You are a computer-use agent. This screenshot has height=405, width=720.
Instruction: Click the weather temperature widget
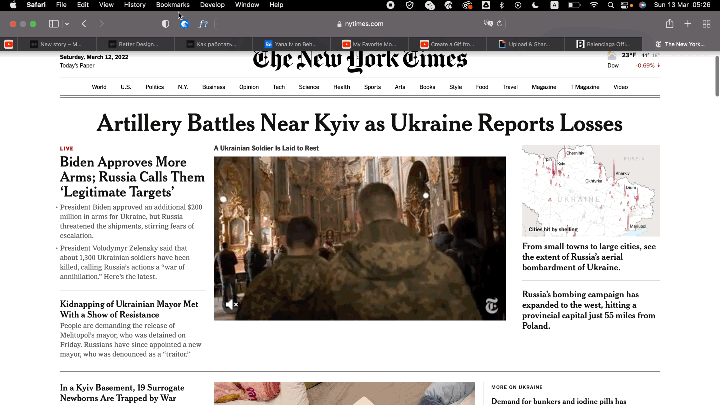633,56
